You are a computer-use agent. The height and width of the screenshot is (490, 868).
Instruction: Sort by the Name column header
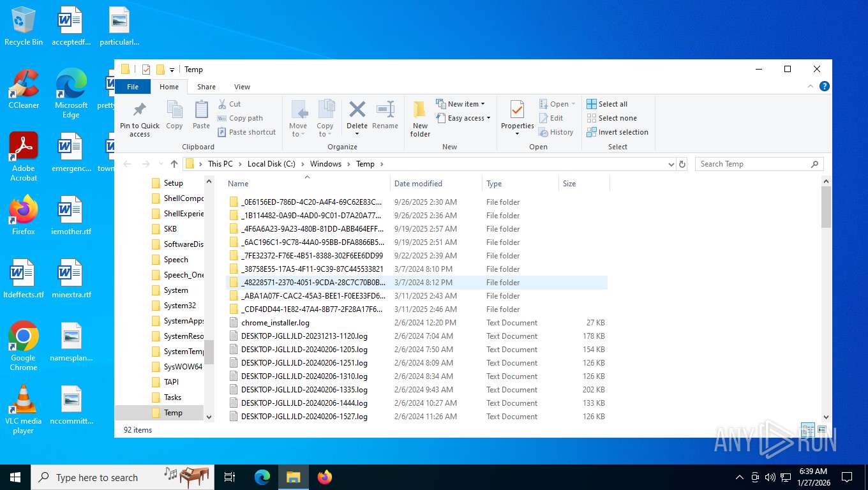(306, 183)
